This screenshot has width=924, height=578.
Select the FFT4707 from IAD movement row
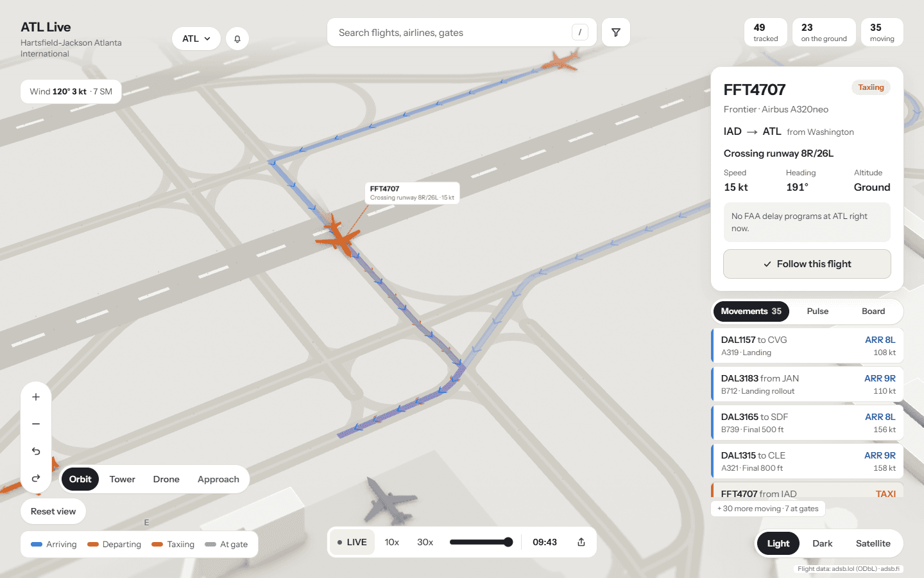(x=807, y=491)
